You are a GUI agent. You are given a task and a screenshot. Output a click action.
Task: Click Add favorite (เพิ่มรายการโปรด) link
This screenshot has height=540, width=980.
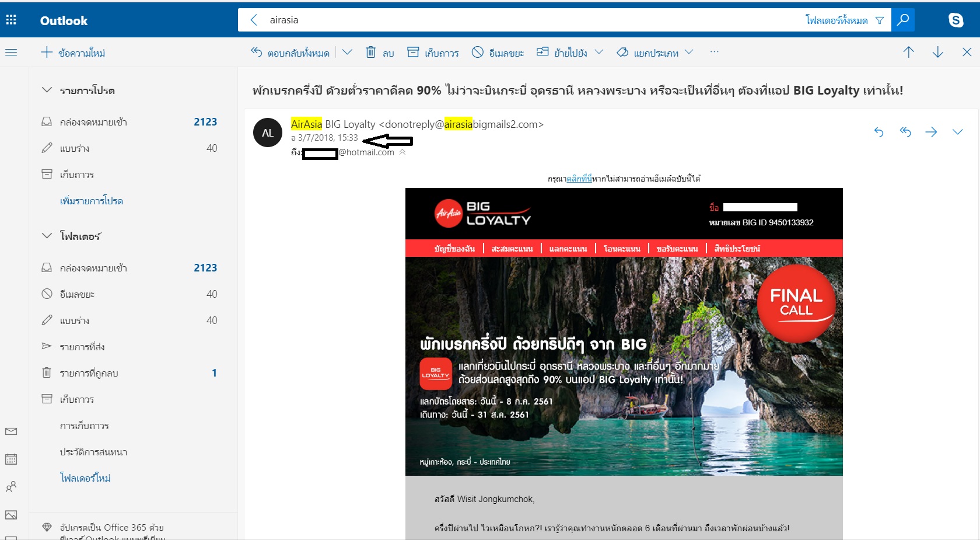point(92,201)
